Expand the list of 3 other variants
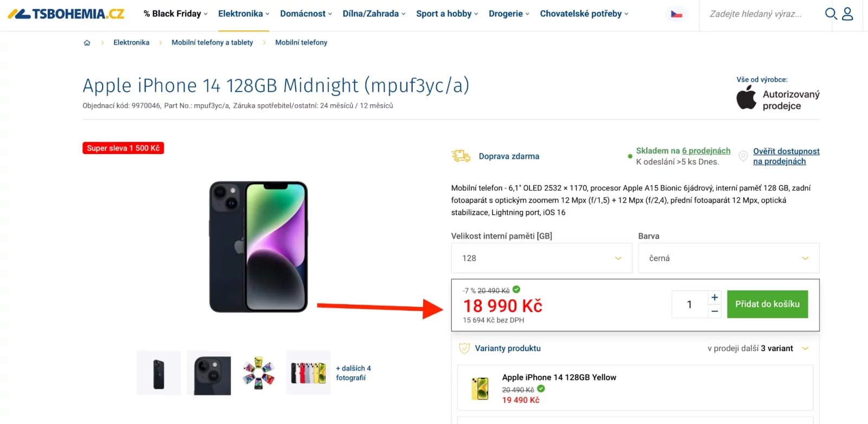The width and height of the screenshot is (868, 424). point(805,348)
